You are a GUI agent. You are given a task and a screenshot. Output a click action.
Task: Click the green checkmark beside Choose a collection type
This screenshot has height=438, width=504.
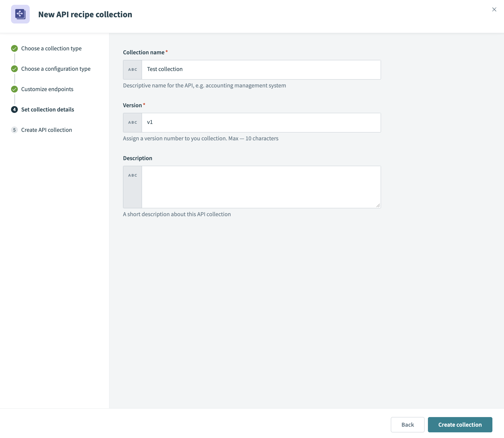[14, 48]
